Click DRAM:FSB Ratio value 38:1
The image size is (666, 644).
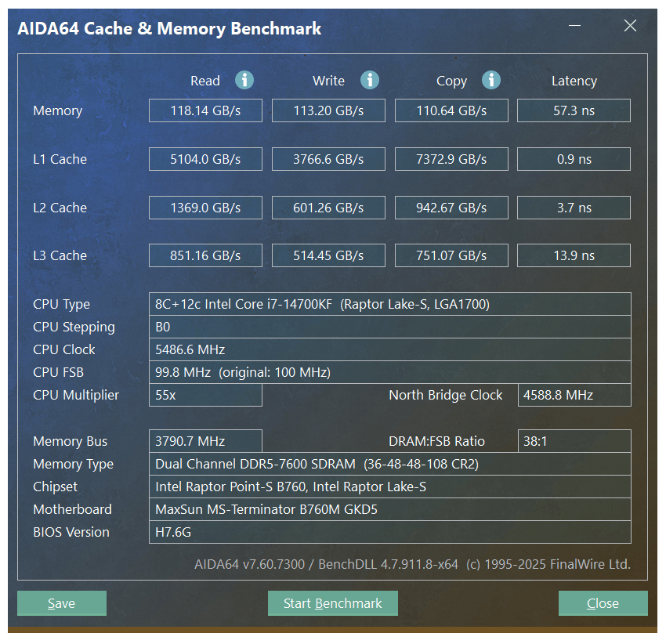click(x=574, y=441)
